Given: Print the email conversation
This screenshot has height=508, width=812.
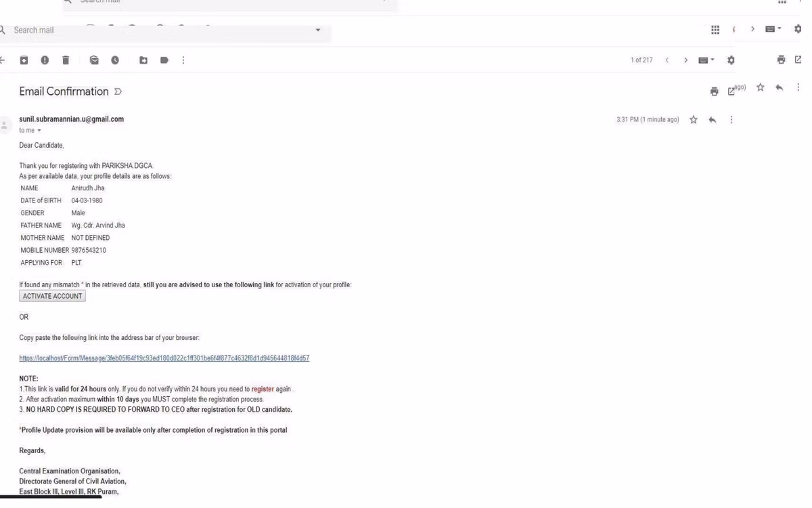Looking at the screenshot, I should click(x=714, y=91).
